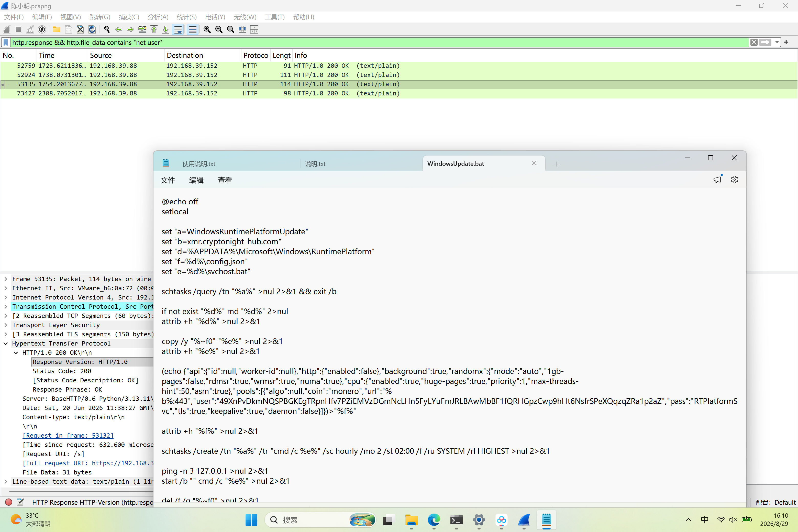This screenshot has width=798, height=532.
Task: Expand Internet Protocol Version 4 node
Action: tap(6, 297)
